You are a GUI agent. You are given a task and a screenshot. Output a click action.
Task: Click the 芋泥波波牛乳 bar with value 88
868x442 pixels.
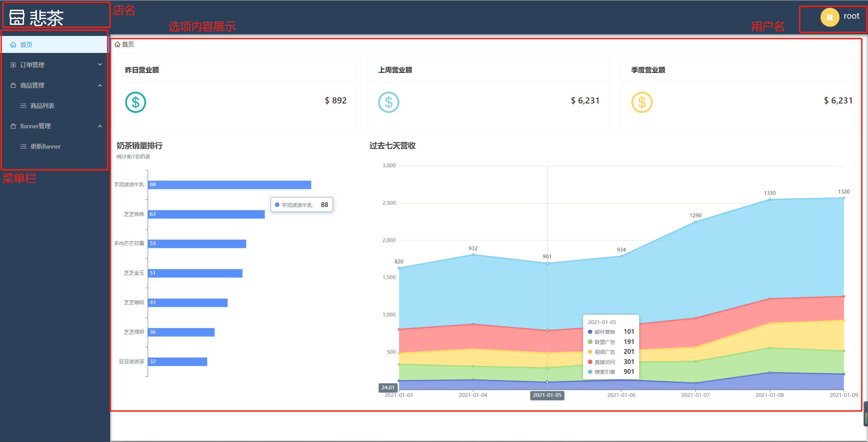(x=230, y=185)
